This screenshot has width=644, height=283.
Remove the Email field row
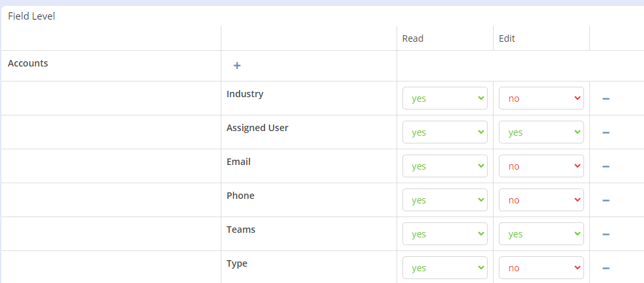coord(606,166)
